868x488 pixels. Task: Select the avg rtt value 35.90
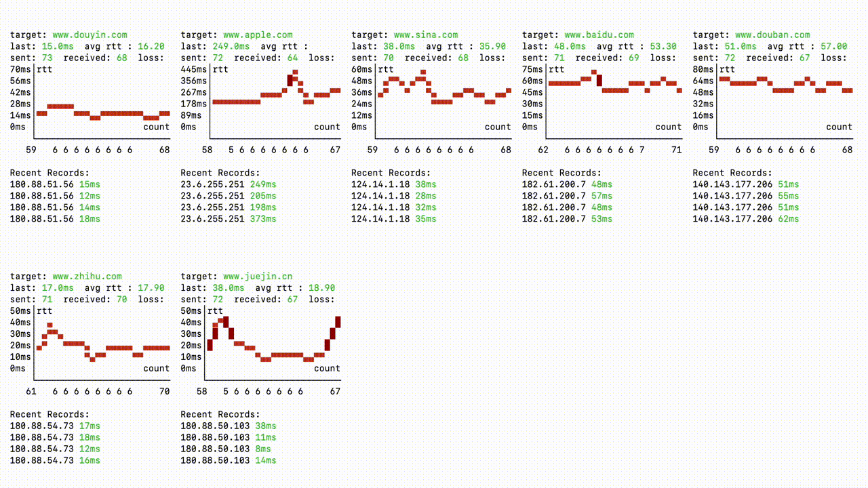[492, 46]
